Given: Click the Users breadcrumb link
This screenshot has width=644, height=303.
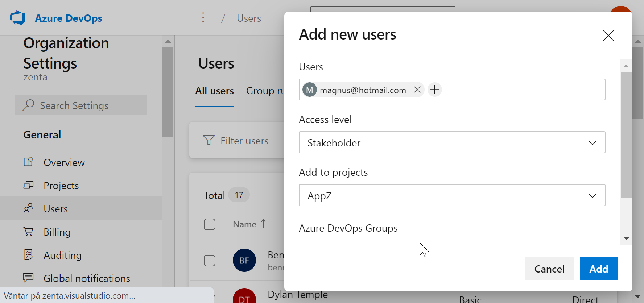Looking at the screenshot, I should click(249, 18).
